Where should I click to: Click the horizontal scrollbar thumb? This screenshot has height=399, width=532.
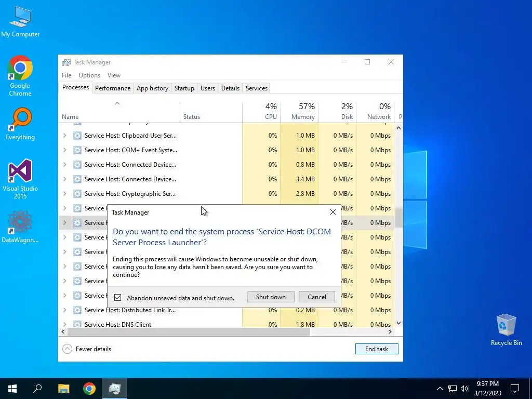pyautogui.click(x=189, y=332)
